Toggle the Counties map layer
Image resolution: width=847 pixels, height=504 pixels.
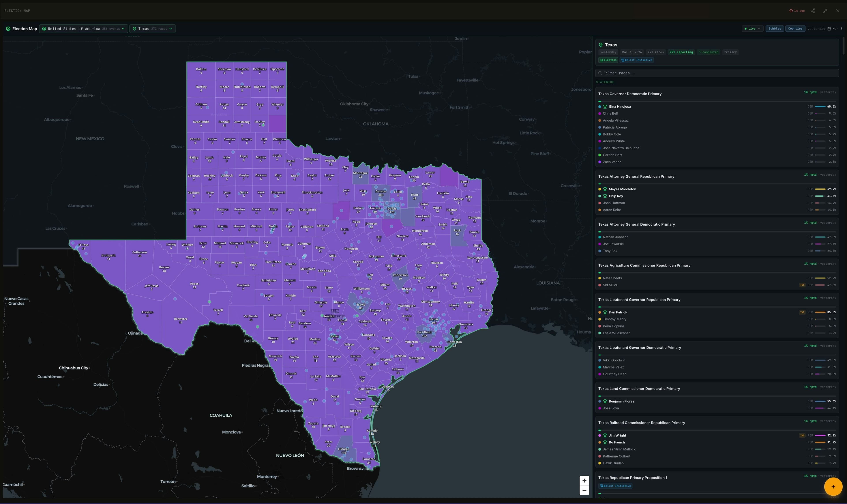[x=795, y=29]
